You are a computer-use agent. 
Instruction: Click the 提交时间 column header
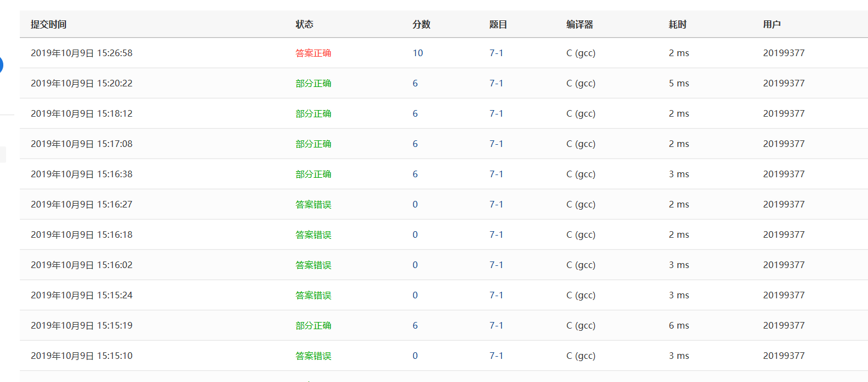point(48,24)
